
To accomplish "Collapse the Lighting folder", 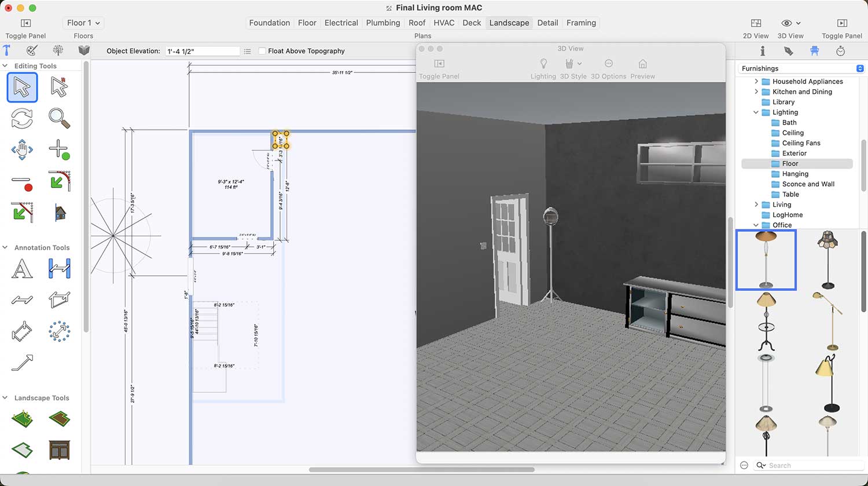I will coord(756,112).
